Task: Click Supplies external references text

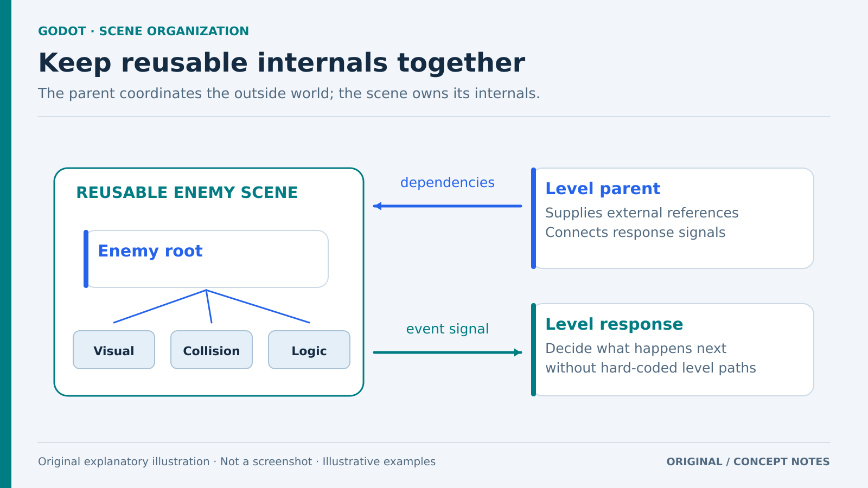Action: tap(642, 213)
